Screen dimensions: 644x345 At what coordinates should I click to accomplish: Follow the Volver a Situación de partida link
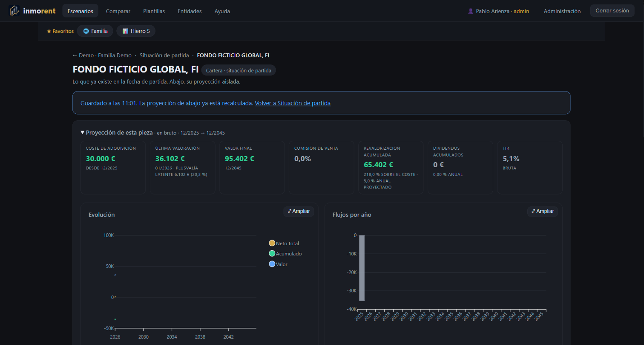tap(293, 103)
